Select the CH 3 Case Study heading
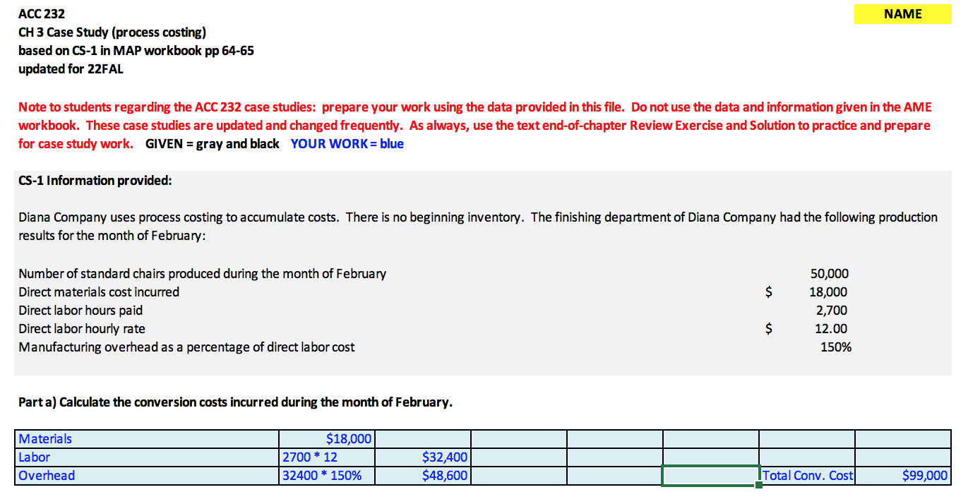 pos(103,32)
